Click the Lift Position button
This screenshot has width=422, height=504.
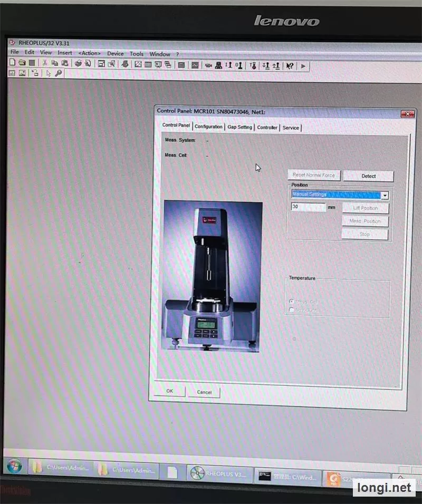[366, 208]
